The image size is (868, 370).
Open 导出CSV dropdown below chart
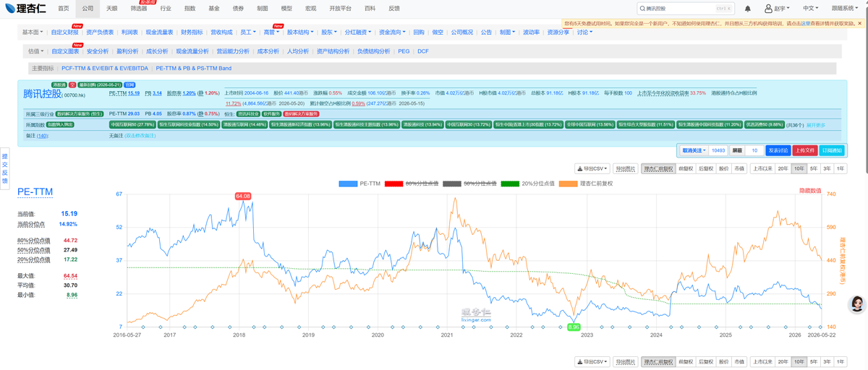(x=592, y=361)
